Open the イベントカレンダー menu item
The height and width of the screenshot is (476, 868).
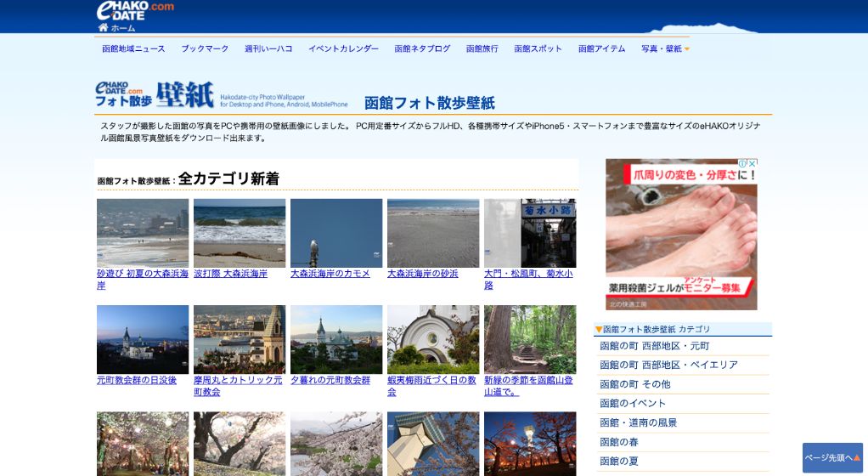pos(343,48)
